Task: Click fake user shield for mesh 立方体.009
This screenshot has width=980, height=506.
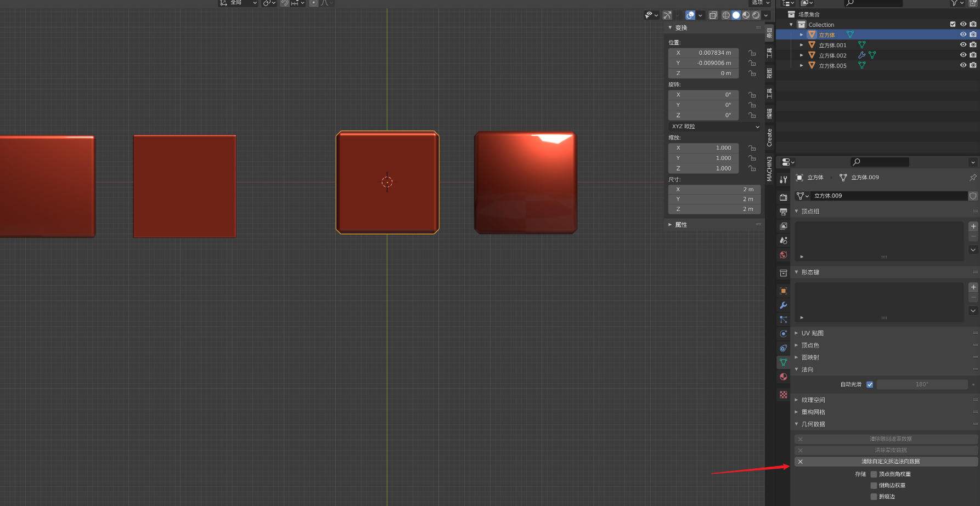Action: pos(973,196)
